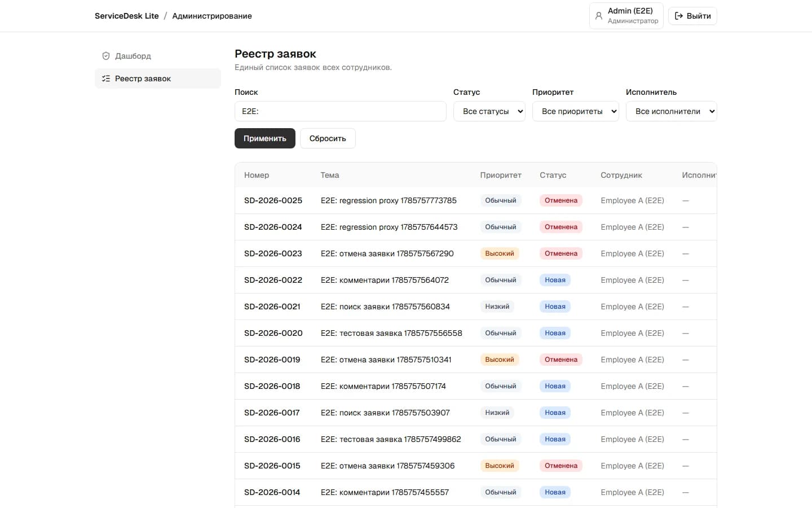Open ticket SD-2026-0015
Screen dimensions: 812x508
click(x=272, y=466)
